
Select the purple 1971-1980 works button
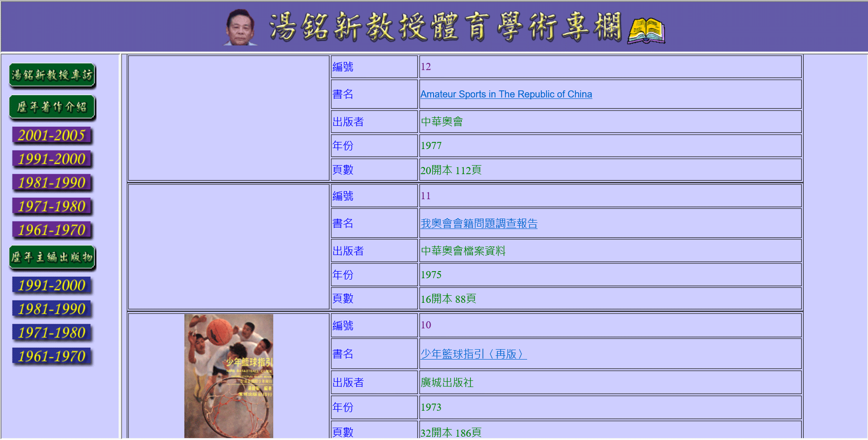[52, 207]
